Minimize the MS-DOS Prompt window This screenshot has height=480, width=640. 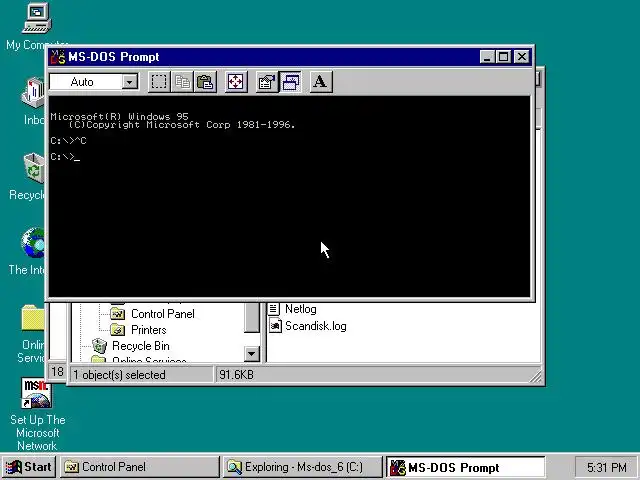point(487,57)
